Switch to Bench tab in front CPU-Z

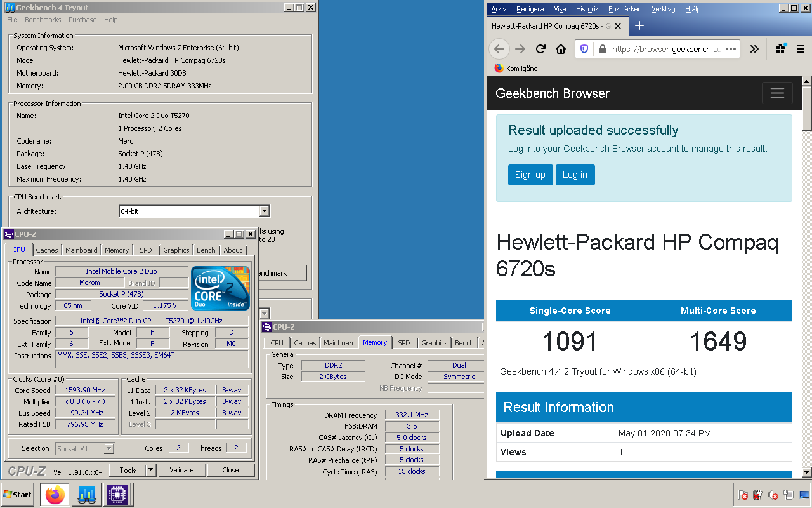206,250
